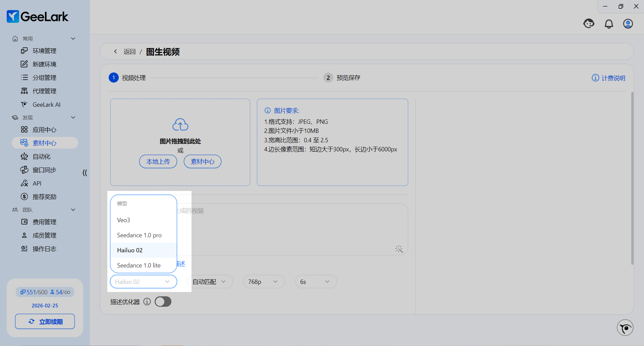Image resolution: width=644 pixels, height=346 pixels.
Task: Open the notifications bell
Action: click(609, 24)
